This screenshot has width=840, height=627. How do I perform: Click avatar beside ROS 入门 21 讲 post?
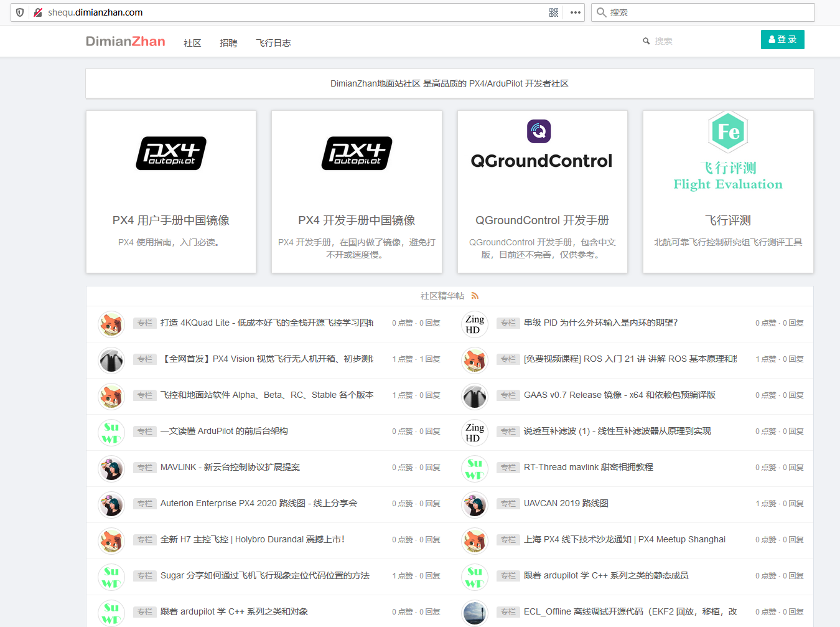[x=475, y=361]
